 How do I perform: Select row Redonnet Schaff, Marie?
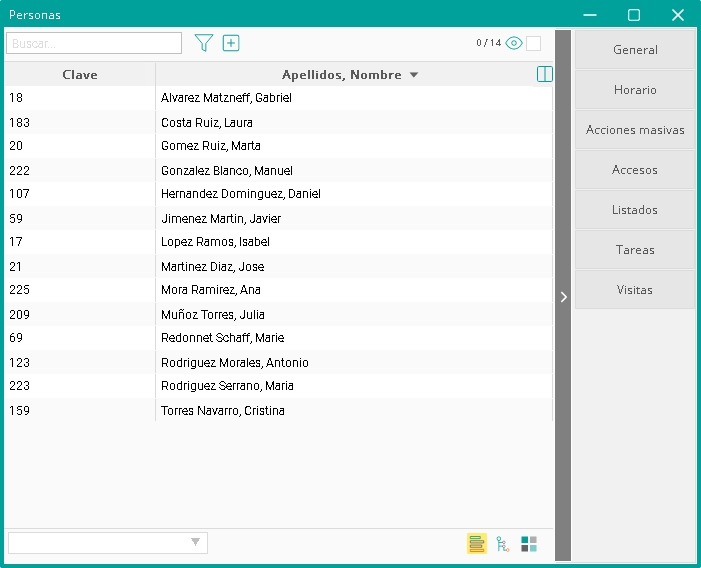(279, 338)
